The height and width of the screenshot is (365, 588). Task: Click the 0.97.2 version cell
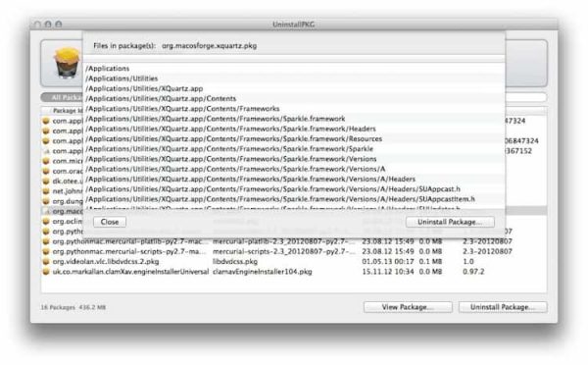473,272
